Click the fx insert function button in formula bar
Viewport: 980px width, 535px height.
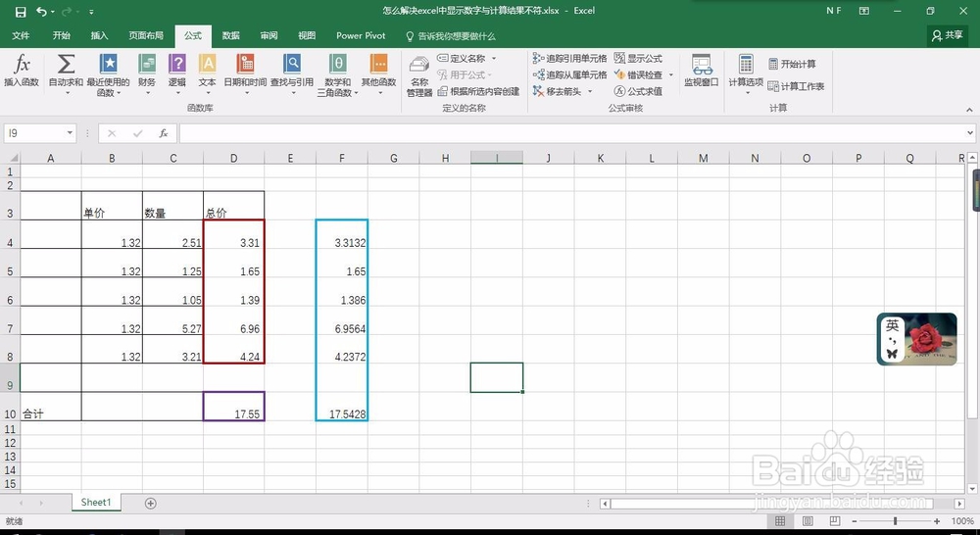164,133
